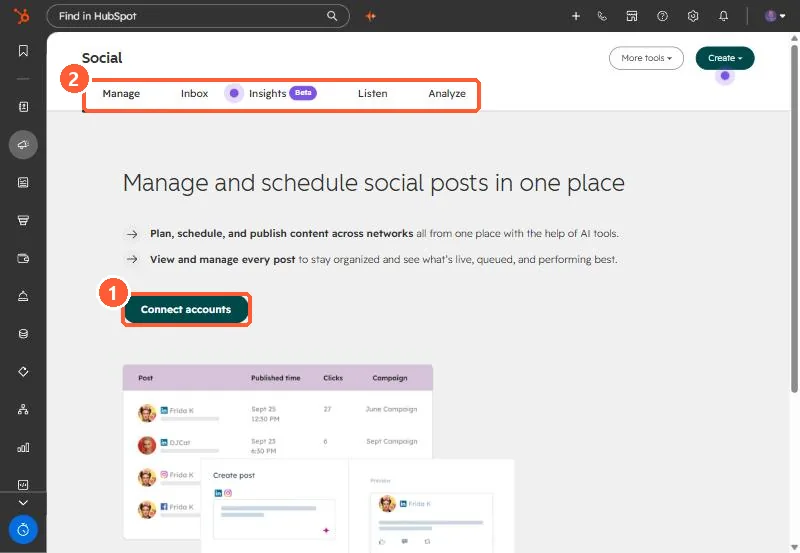This screenshot has width=800, height=553.
Task: Open the Help question-mark icon
Action: [x=662, y=16]
